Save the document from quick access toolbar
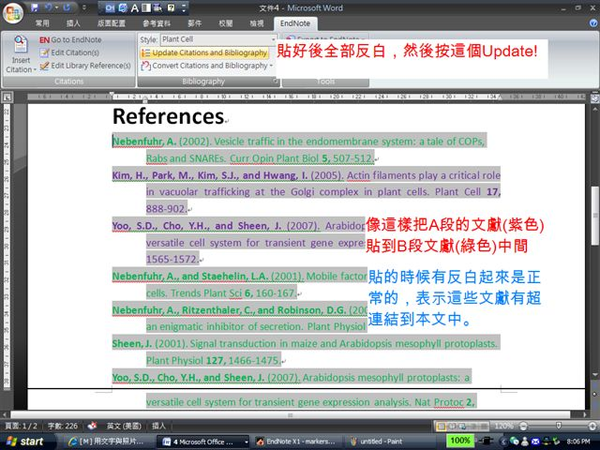600x450 pixels. pyautogui.click(x=35, y=7)
